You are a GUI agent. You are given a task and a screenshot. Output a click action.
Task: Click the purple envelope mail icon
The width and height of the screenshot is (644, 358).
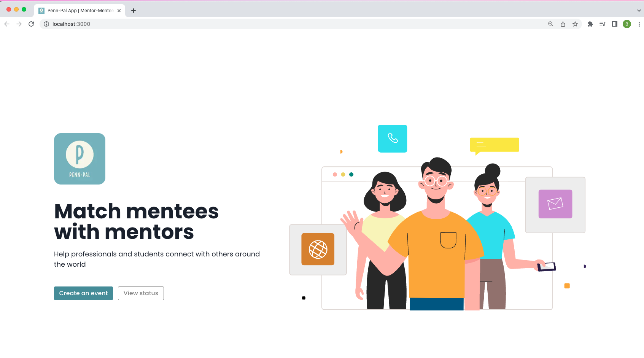(555, 204)
